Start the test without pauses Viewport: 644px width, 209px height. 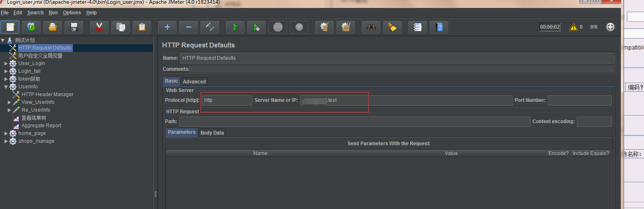tap(256, 27)
